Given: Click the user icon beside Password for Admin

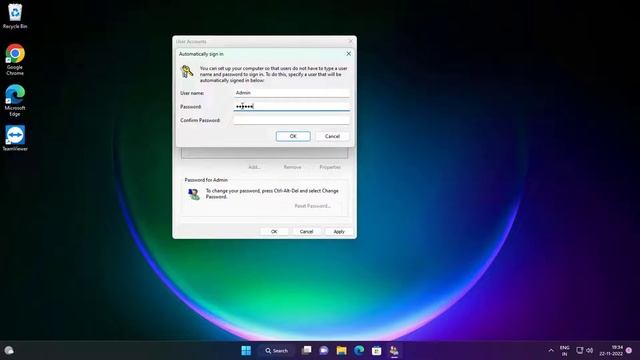Looking at the screenshot, I should point(193,194).
